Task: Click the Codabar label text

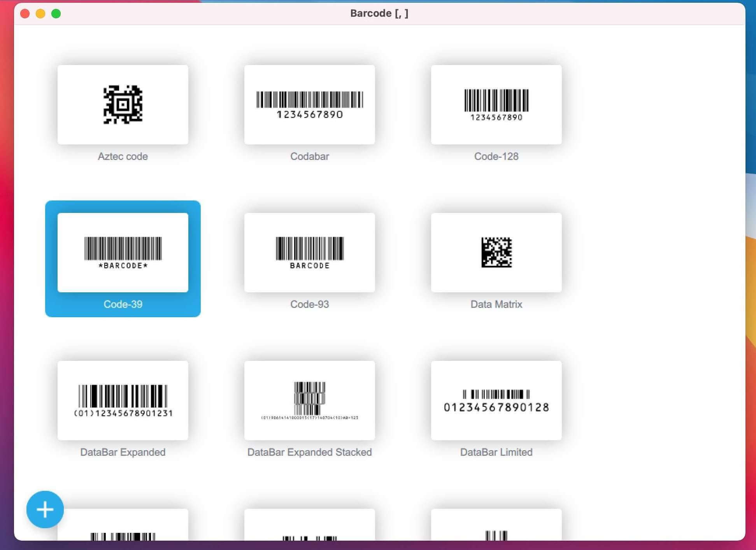Action: pos(309,156)
